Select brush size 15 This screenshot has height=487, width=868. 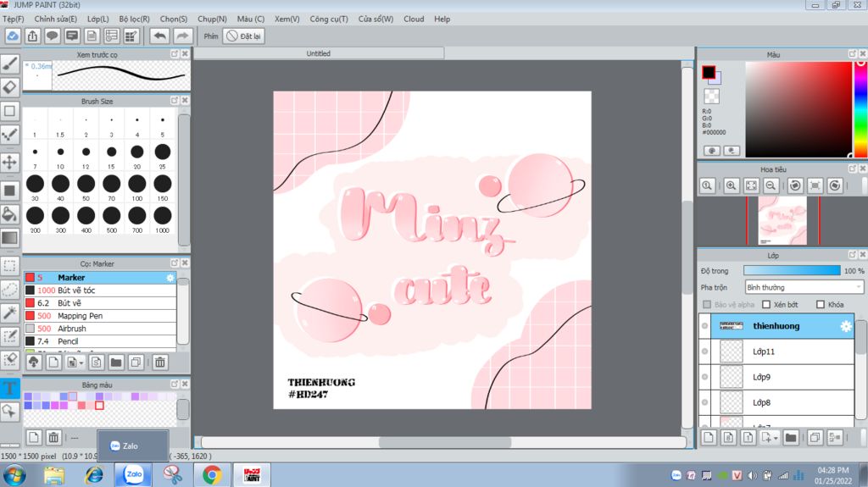111,156
